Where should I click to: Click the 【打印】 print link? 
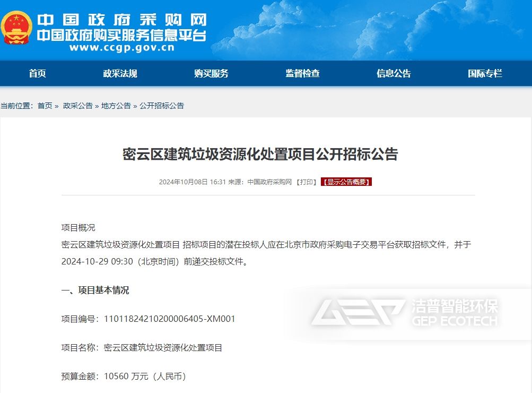tap(307, 181)
